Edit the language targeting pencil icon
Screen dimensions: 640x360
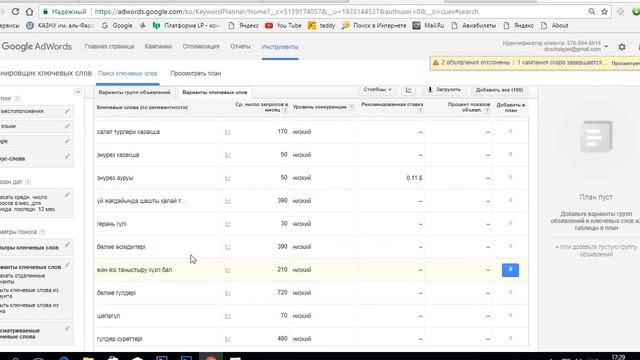(67, 126)
